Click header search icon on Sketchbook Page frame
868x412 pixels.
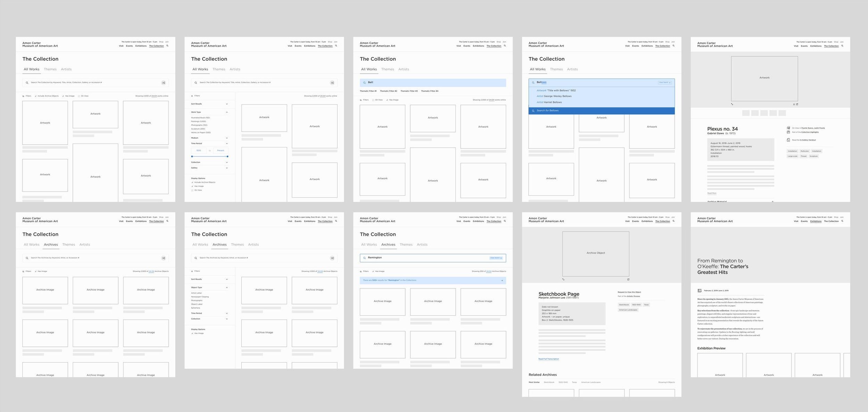click(673, 221)
